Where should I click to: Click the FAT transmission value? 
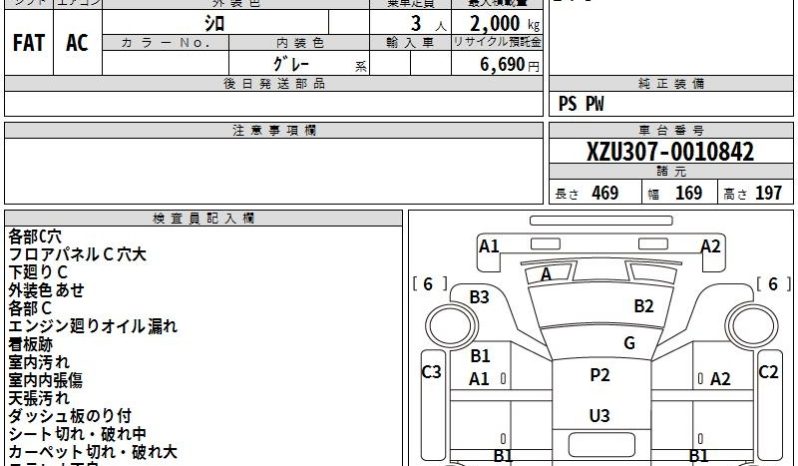click(28, 43)
